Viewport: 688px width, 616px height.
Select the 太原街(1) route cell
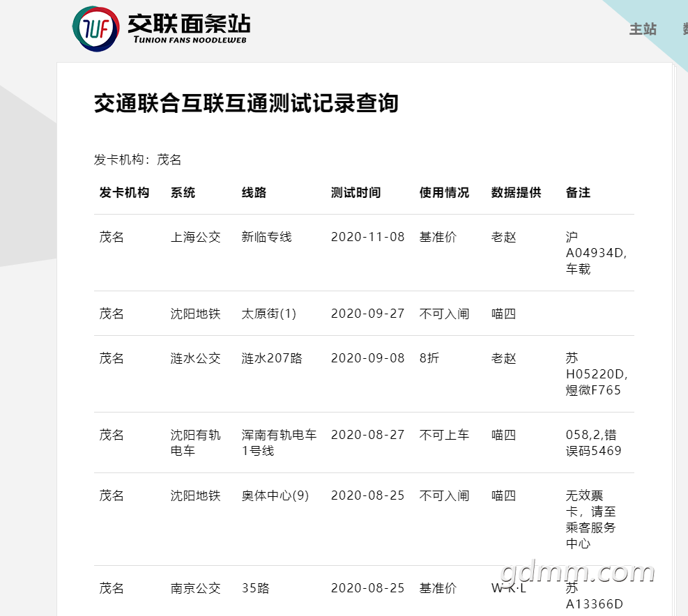(x=268, y=314)
